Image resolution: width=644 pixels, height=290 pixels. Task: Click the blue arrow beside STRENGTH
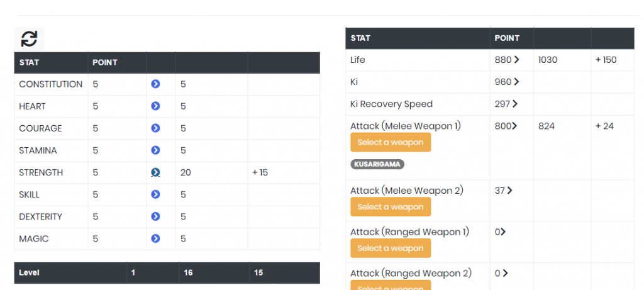[155, 172]
